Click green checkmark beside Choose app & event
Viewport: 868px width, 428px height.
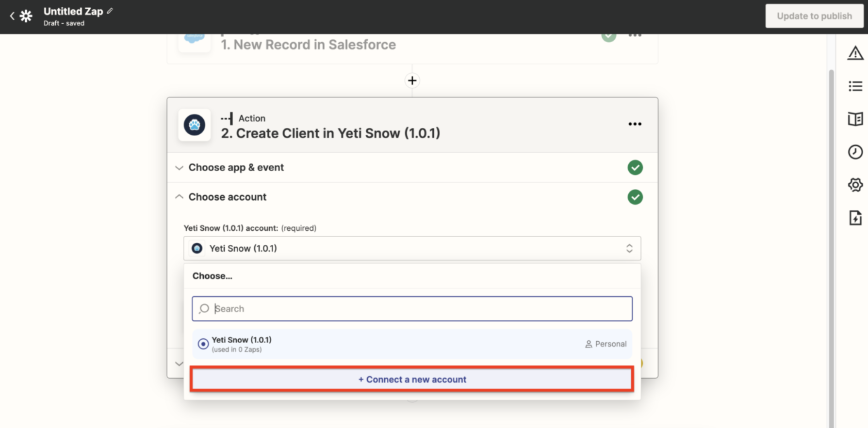(x=635, y=168)
